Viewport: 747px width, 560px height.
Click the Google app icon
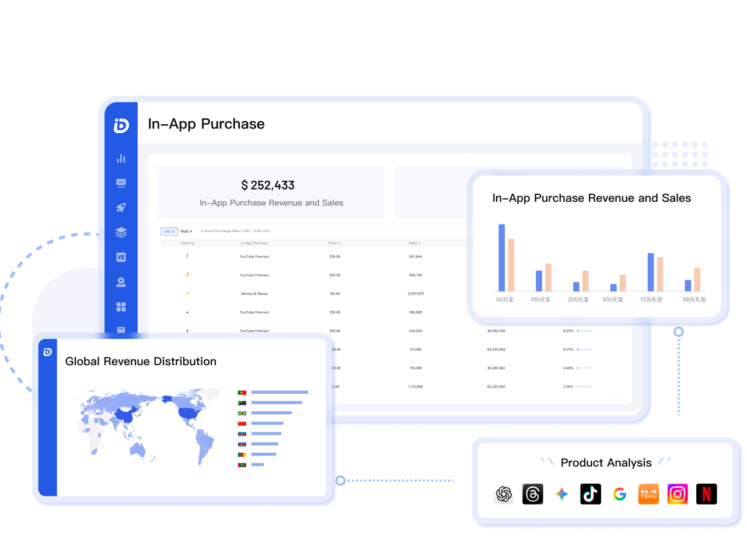tap(620, 494)
